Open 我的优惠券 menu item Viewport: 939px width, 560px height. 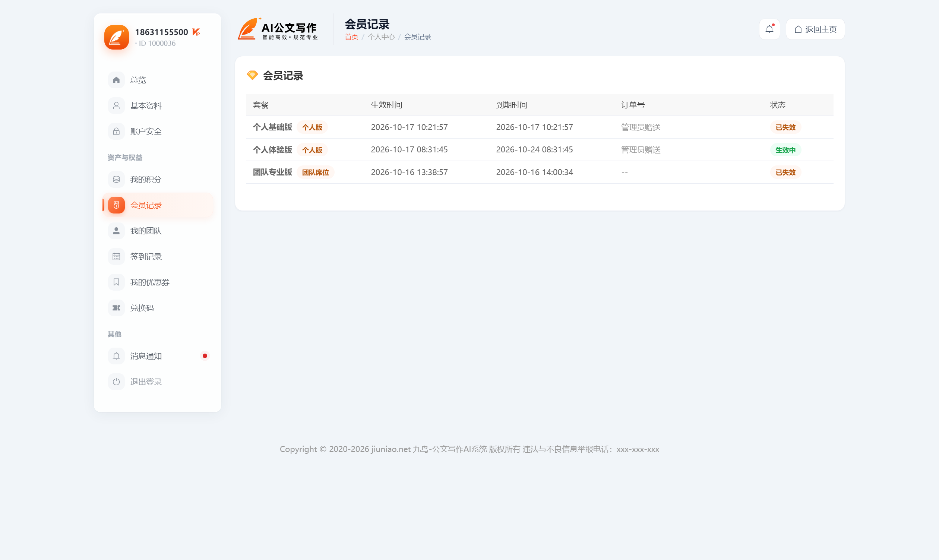[157, 282]
